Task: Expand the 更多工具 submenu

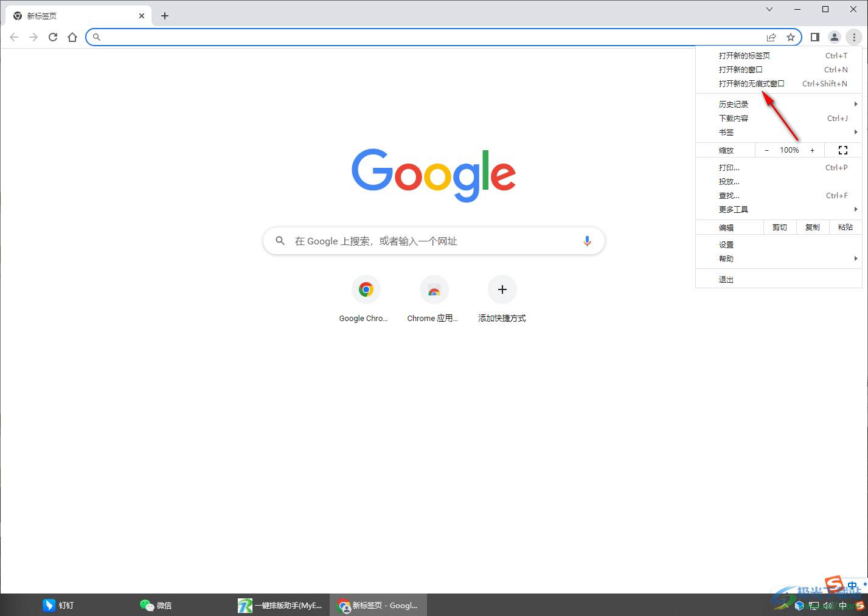Action: click(x=779, y=209)
